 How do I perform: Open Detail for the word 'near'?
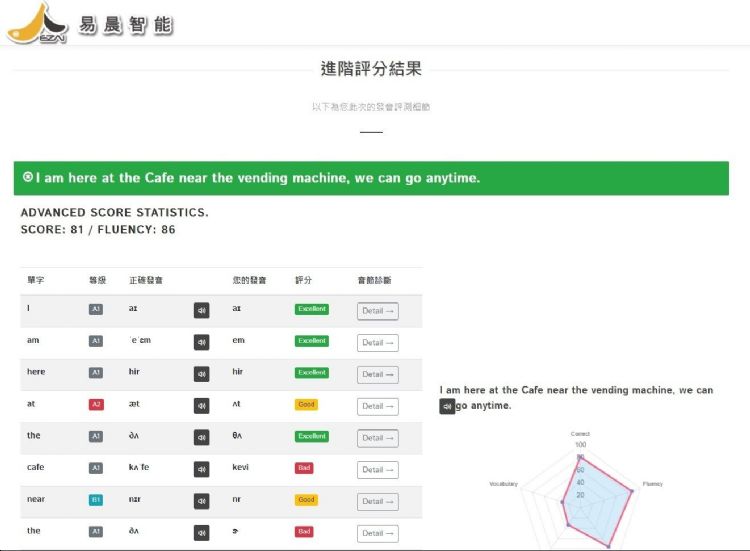click(377, 502)
